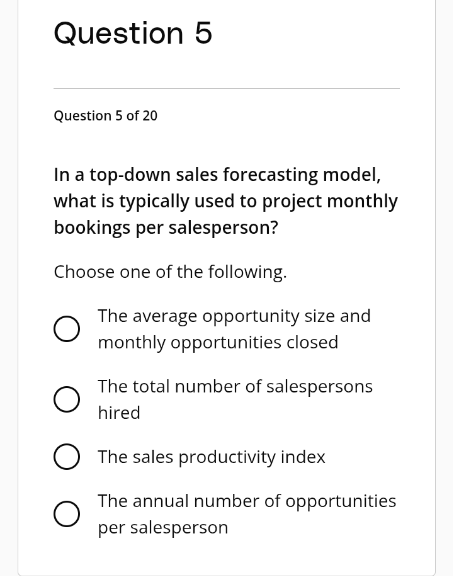Screen dimensions: 453x576
Task: Click the 'Choose one of the following.' instruction
Action: (x=170, y=272)
